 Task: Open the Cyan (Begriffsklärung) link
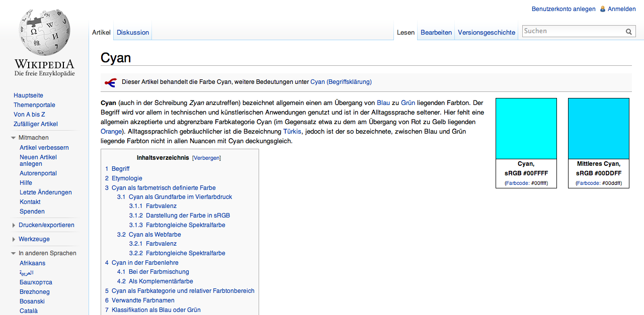341,82
